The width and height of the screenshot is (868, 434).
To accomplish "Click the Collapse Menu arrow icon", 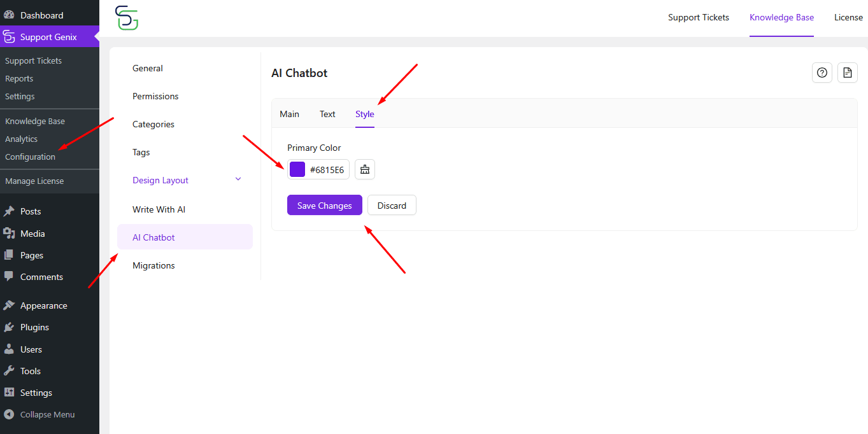I will coord(9,414).
